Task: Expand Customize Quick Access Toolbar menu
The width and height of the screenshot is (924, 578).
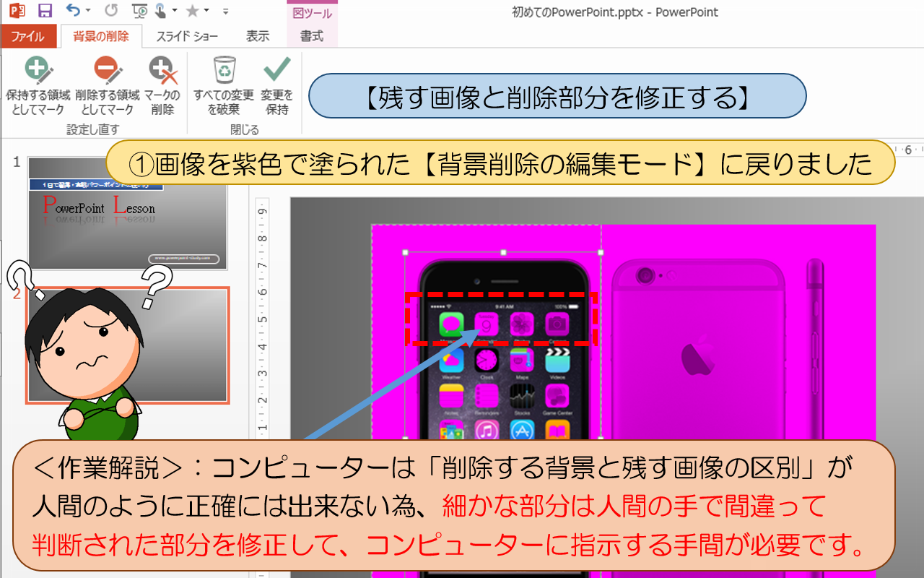Action: pos(226,12)
